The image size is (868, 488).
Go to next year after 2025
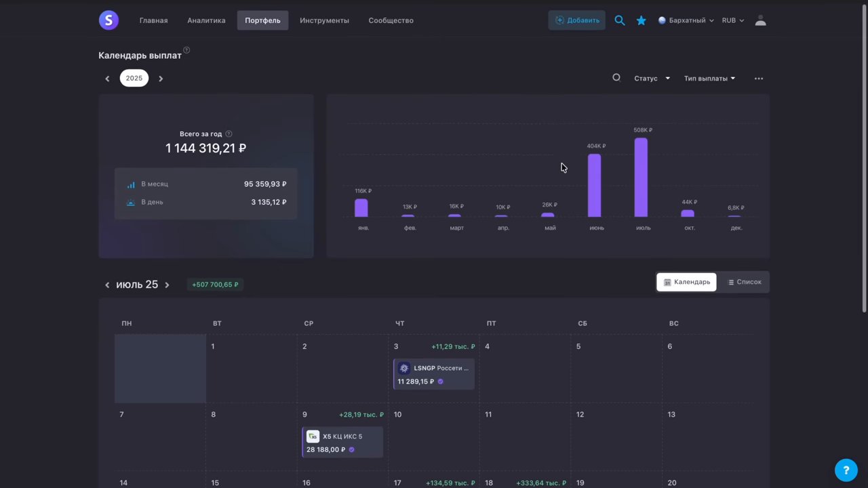click(161, 79)
